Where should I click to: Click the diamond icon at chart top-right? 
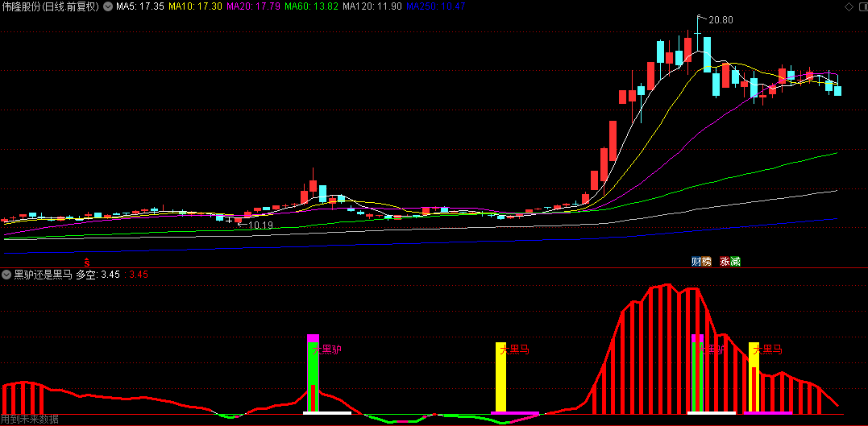pyautogui.click(x=849, y=6)
